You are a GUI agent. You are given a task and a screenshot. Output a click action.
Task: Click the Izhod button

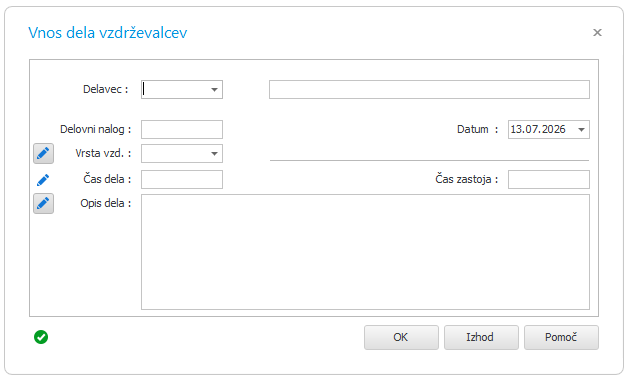481,337
